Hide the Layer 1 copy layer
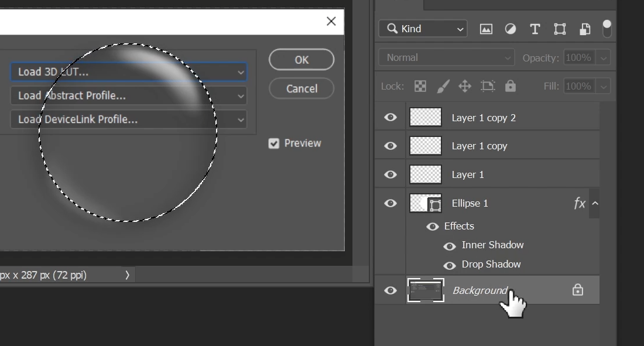Viewport: 644px width, 346px height. click(390, 146)
